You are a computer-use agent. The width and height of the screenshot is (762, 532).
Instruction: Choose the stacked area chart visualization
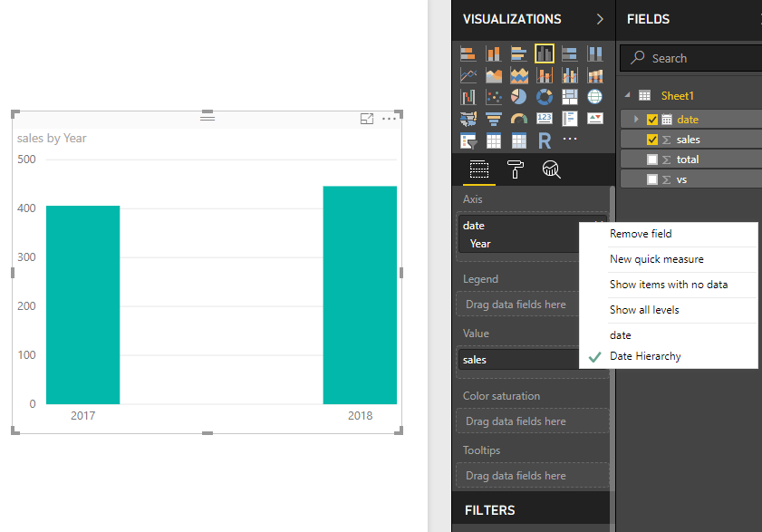(x=518, y=75)
